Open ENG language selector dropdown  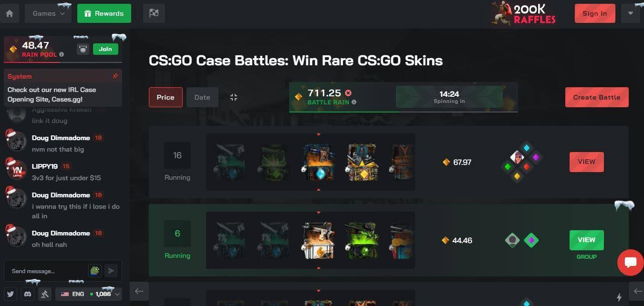click(x=89, y=294)
